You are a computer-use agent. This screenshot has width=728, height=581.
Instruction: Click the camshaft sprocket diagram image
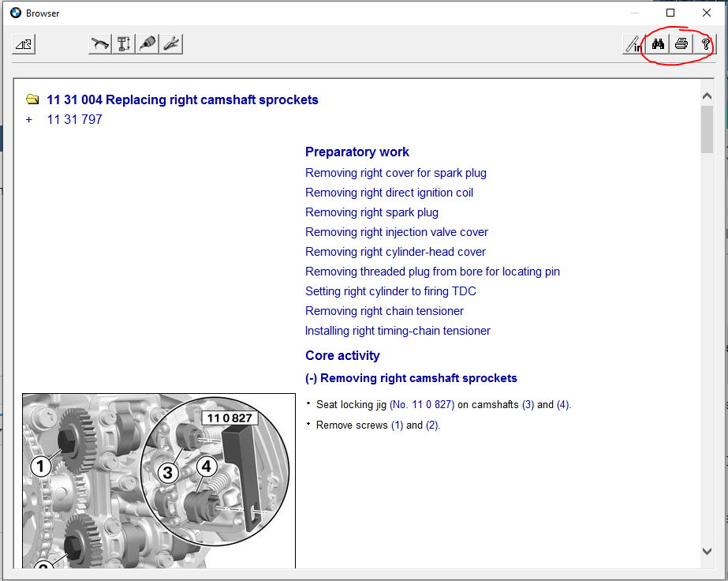[x=158, y=480]
